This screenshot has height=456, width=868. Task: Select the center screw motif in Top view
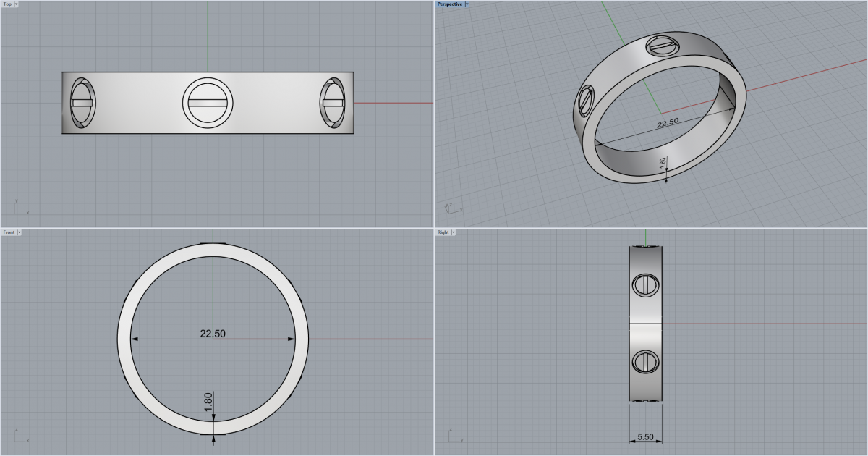[208, 103]
